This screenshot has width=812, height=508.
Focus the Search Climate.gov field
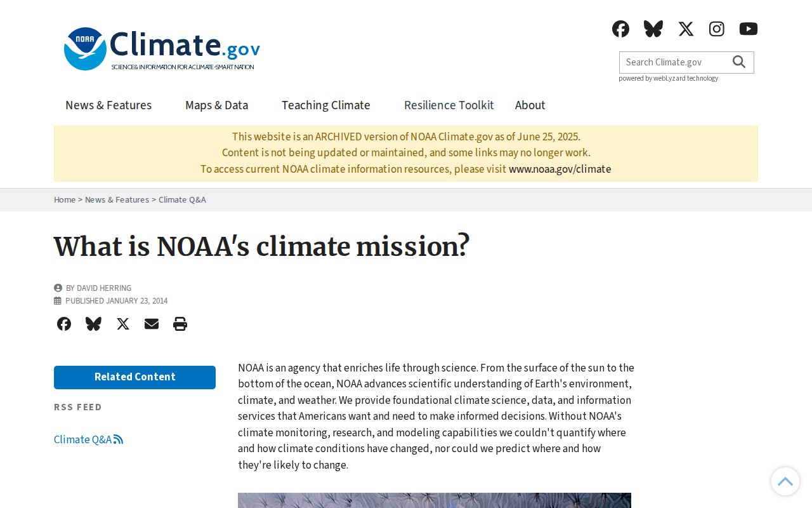[x=676, y=62]
